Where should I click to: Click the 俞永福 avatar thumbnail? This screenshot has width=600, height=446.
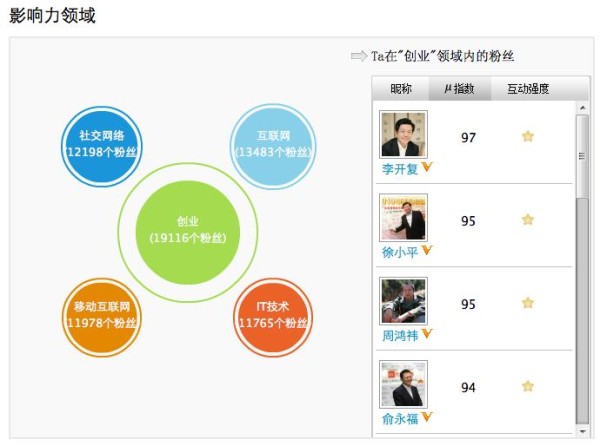[403, 383]
